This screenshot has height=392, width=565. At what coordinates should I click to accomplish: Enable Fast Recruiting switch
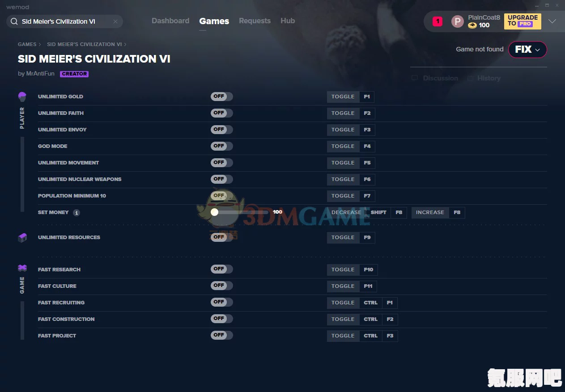(222, 302)
